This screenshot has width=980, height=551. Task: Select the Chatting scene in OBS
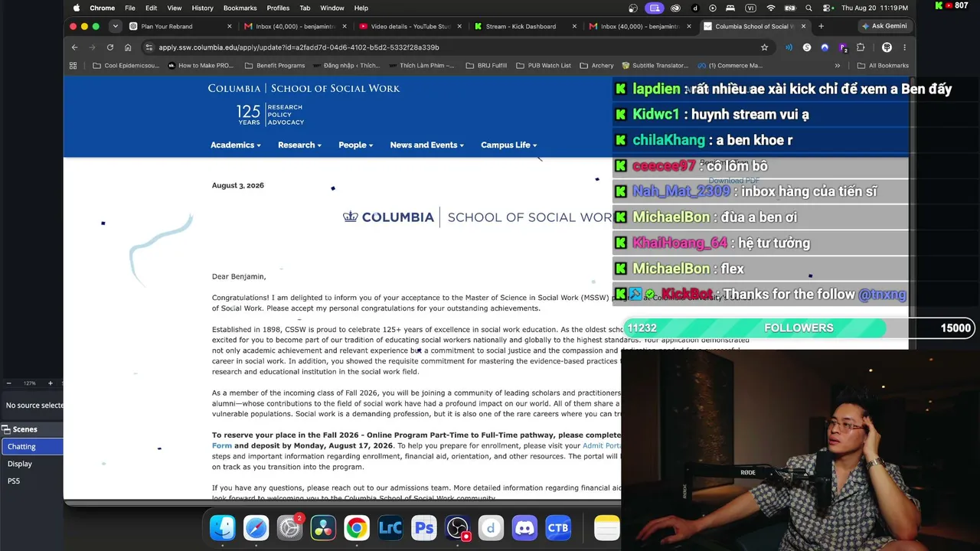[x=31, y=446]
